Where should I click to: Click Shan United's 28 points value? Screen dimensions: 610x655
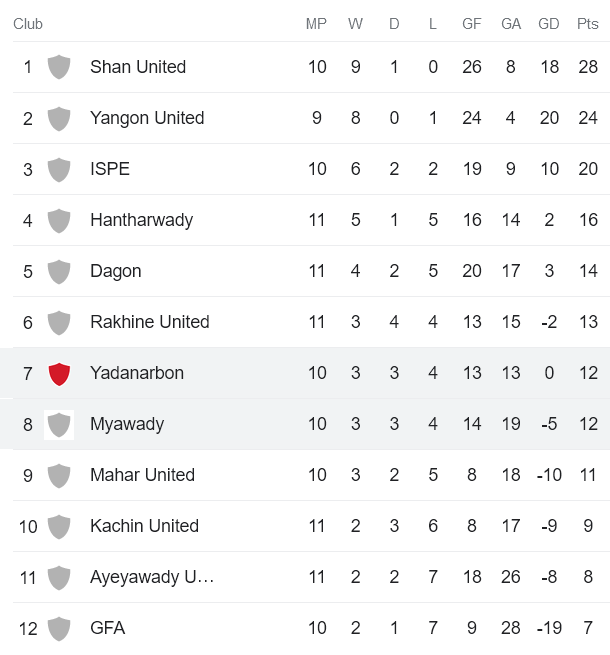point(588,67)
